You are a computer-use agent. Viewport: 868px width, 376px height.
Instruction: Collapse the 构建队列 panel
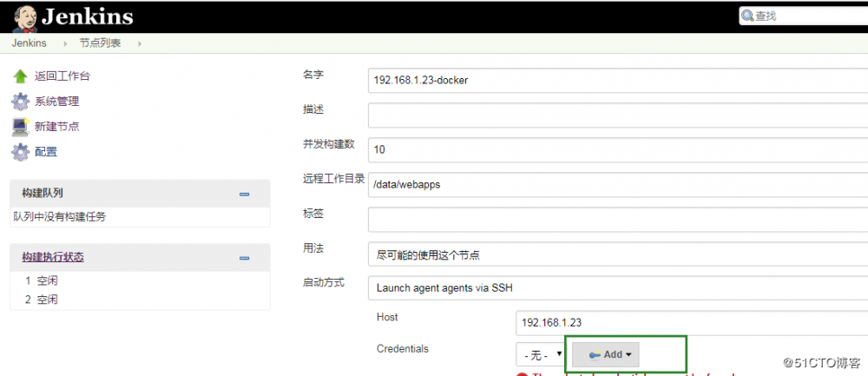(244, 194)
